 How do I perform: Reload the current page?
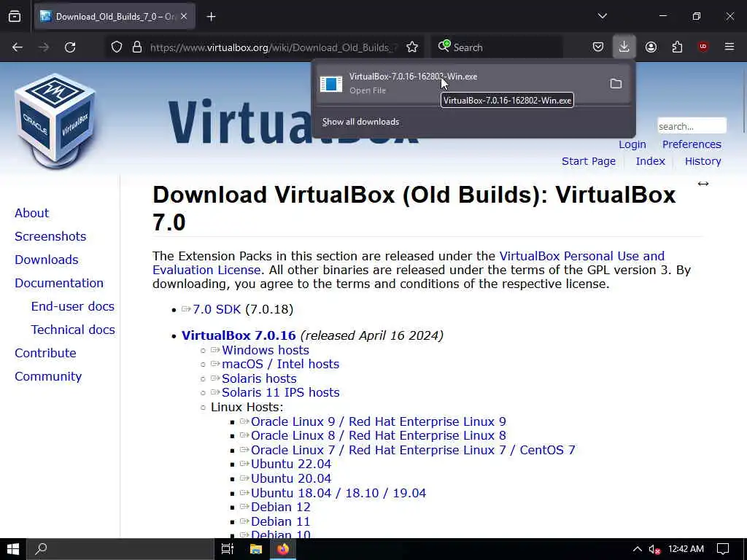(x=70, y=47)
